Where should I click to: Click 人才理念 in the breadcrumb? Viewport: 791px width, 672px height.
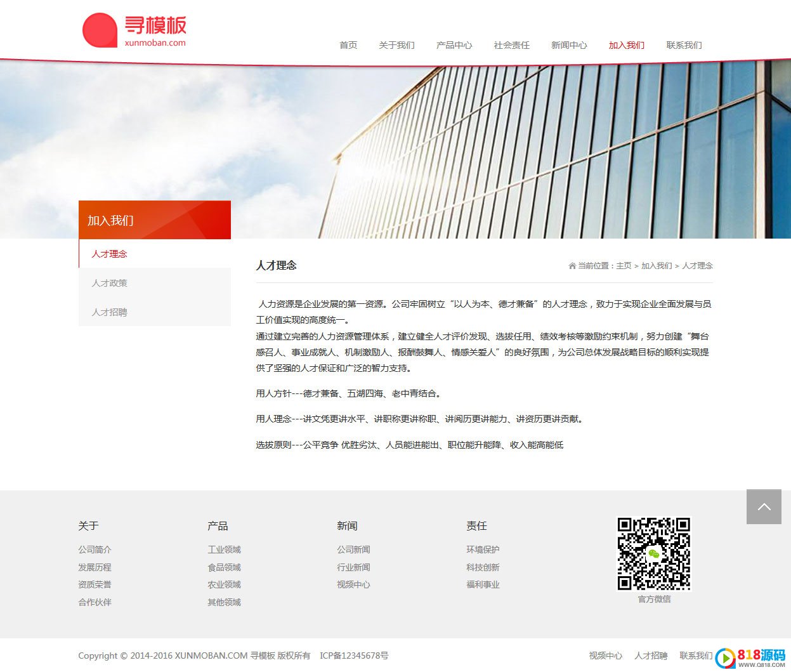point(697,266)
